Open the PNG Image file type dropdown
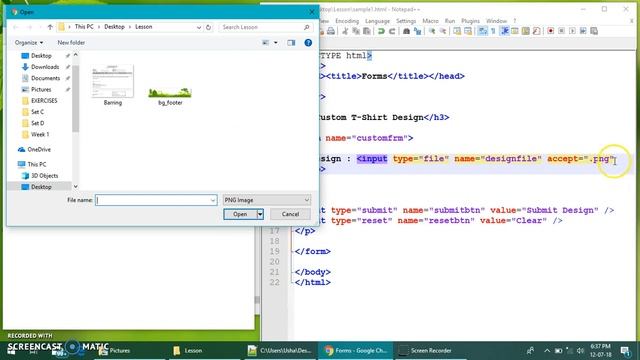 pos(267,200)
